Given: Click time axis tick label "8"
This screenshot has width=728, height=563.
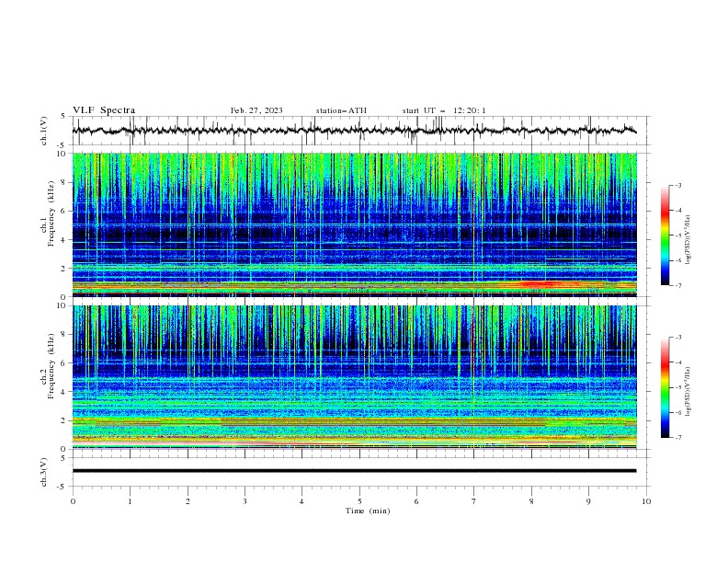Looking at the screenshot, I should tap(531, 501).
